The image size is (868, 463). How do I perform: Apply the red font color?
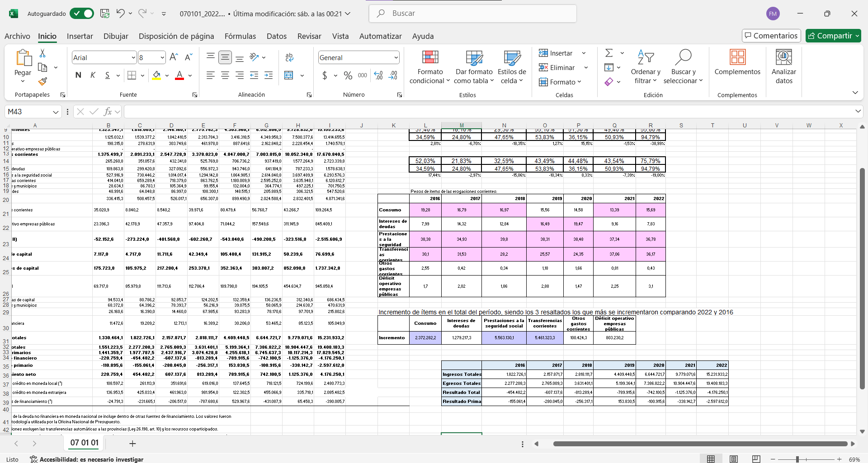[x=179, y=75]
